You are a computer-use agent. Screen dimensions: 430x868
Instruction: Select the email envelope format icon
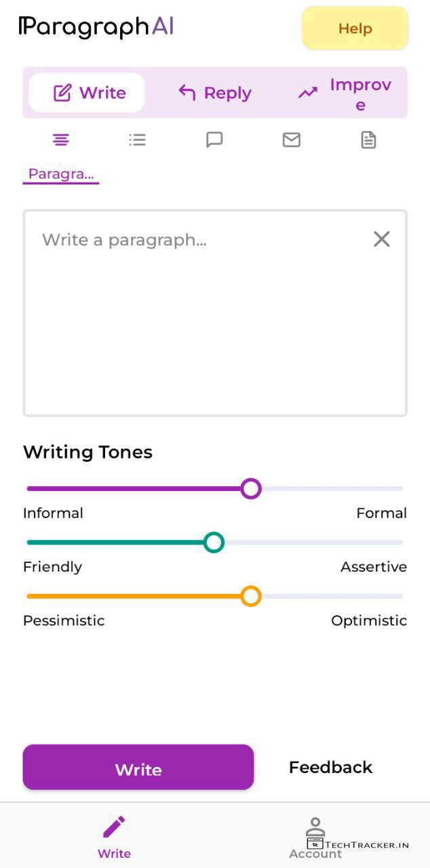(x=292, y=140)
